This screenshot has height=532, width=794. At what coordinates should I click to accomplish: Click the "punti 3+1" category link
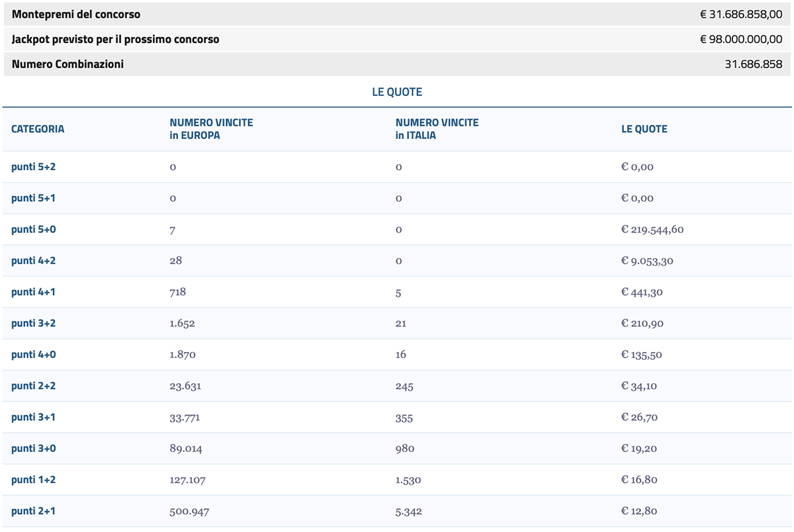[33, 417]
